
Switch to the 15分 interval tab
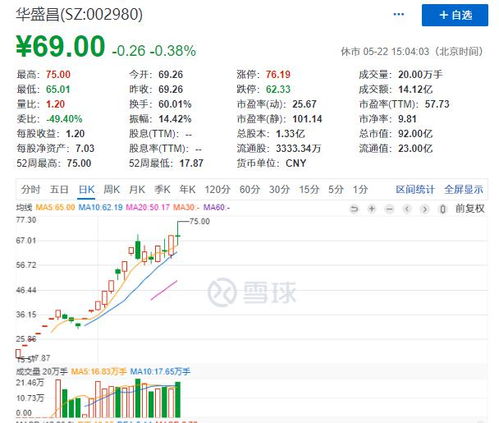click(309, 190)
